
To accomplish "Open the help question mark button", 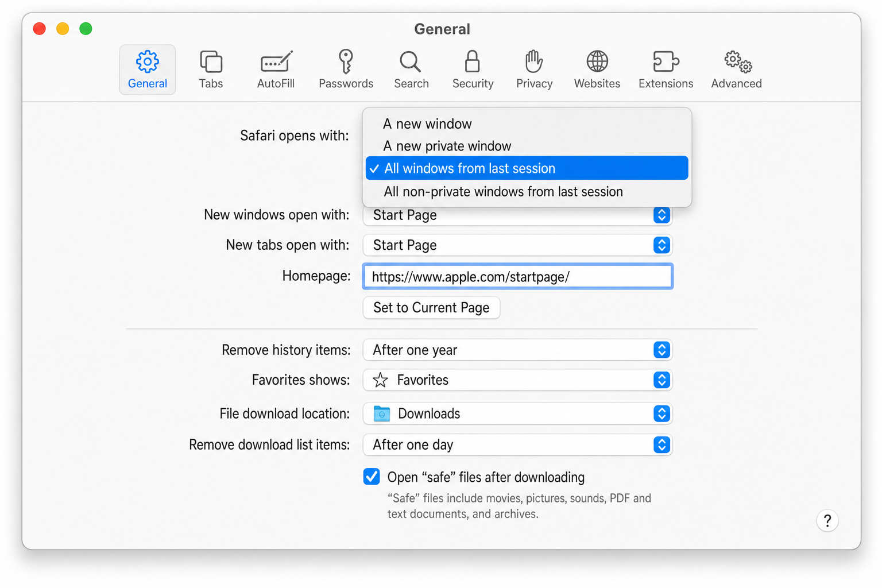I will (x=827, y=521).
